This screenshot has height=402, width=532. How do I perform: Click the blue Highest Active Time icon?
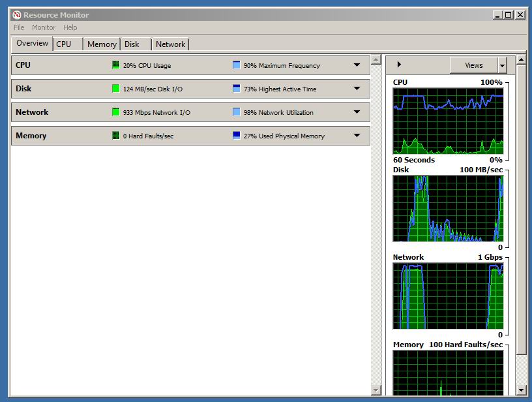pyautogui.click(x=237, y=89)
